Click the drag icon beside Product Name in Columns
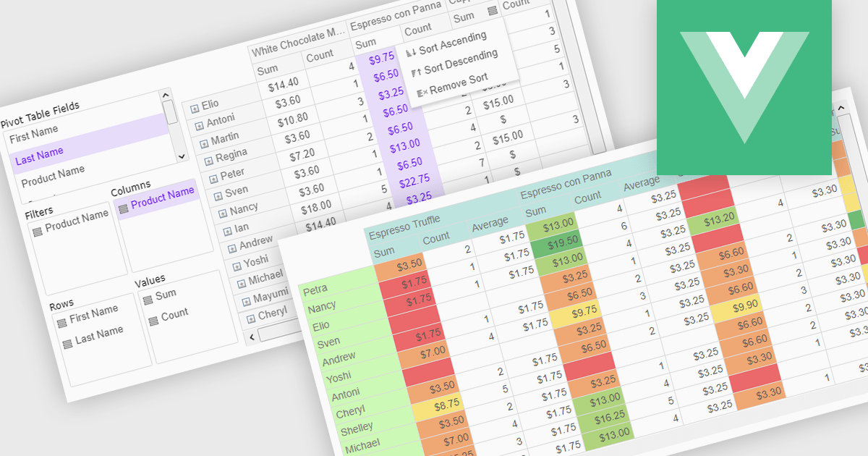 click(123, 208)
